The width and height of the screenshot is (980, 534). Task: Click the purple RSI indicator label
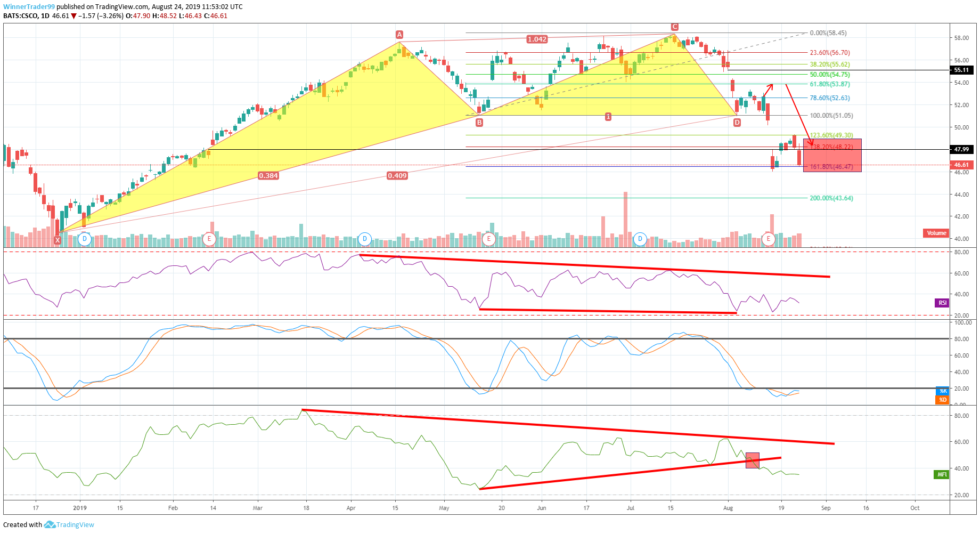[942, 303]
